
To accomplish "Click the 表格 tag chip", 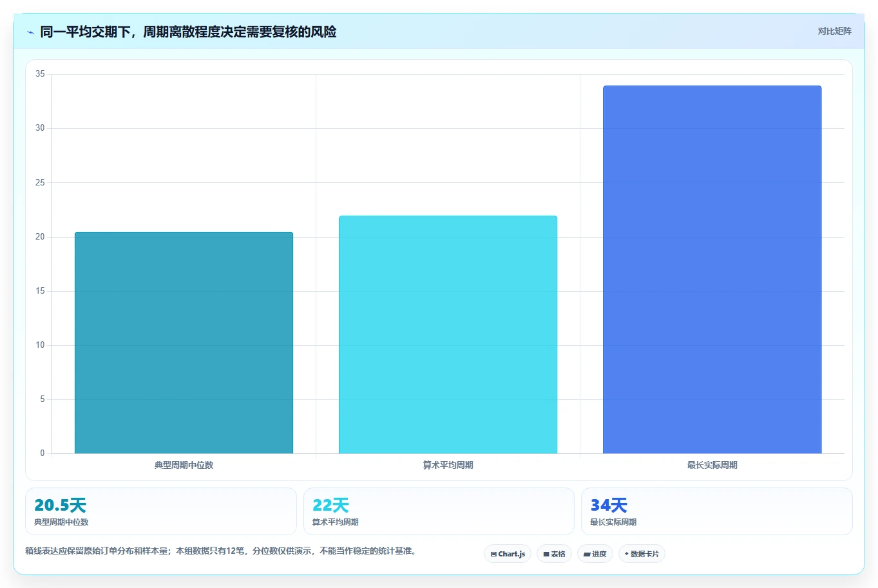I will pos(554,554).
